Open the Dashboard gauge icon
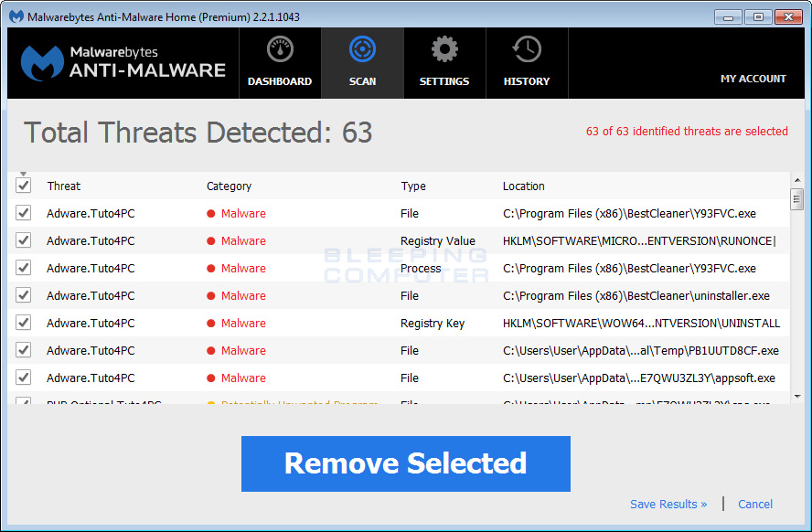Viewport: 812px width, 532px height. 280,50
